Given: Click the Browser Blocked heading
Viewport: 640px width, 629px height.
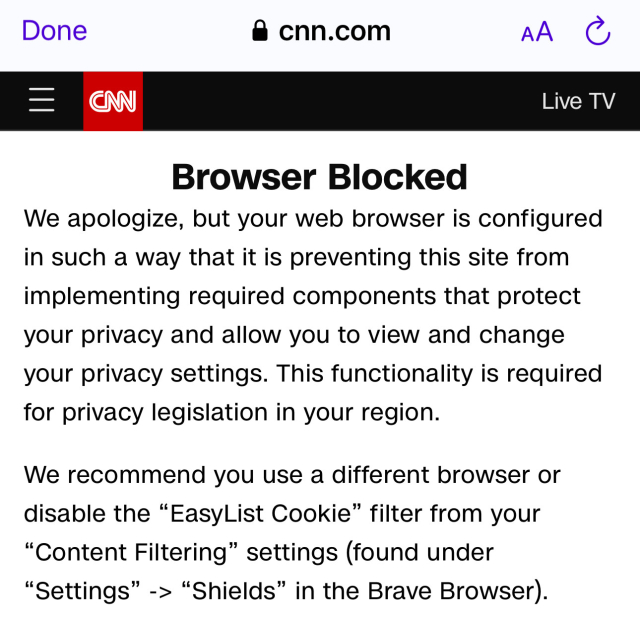Looking at the screenshot, I should [320, 177].
